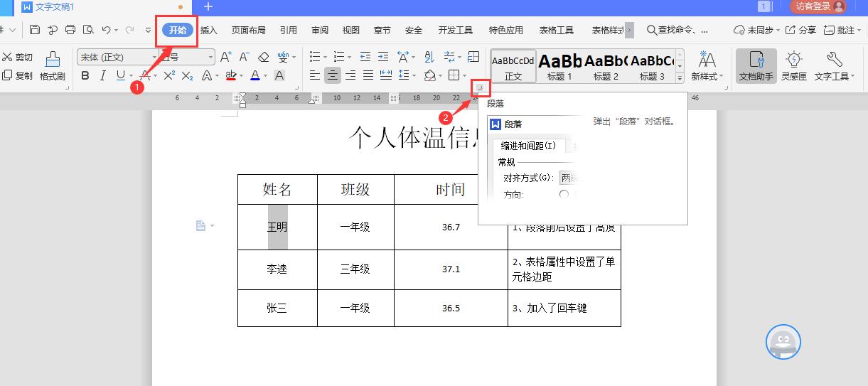Image resolution: width=868 pixels, height=386 pixels.
Task: Open 文字工具 dropdown
Action: [x=835, y=65]
